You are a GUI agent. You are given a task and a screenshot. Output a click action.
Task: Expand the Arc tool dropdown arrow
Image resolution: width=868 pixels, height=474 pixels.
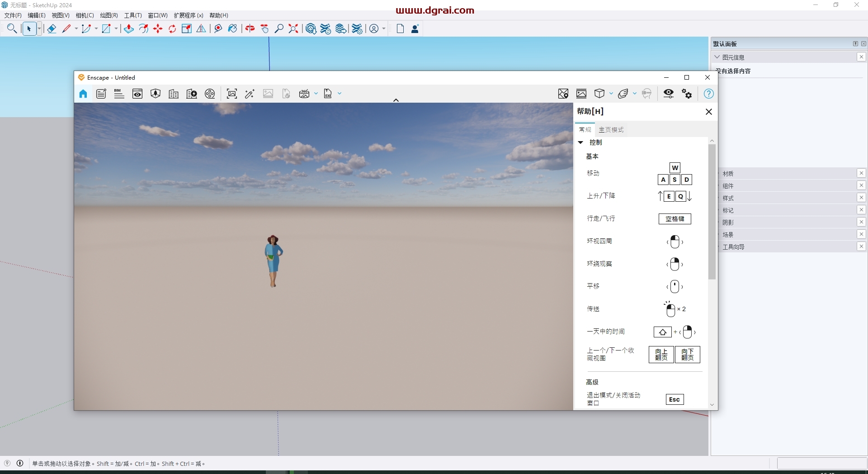tap(96, 29)
